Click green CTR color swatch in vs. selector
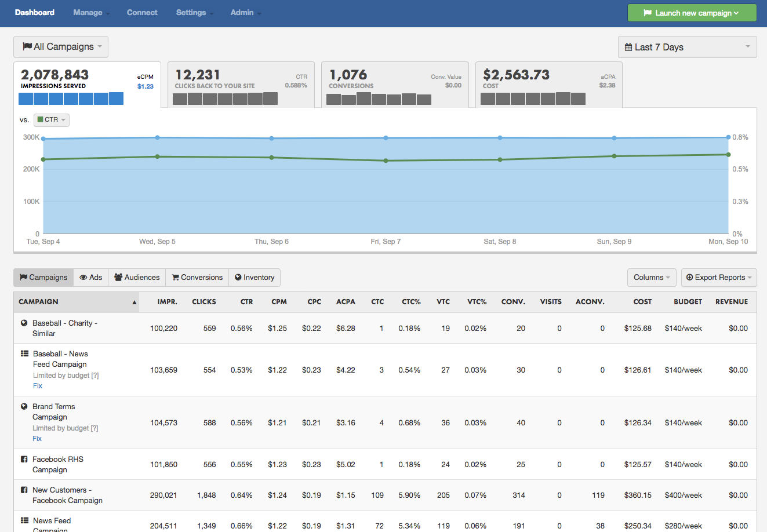Viewport: 767px width, 532px height. click(x=41, y=119)
